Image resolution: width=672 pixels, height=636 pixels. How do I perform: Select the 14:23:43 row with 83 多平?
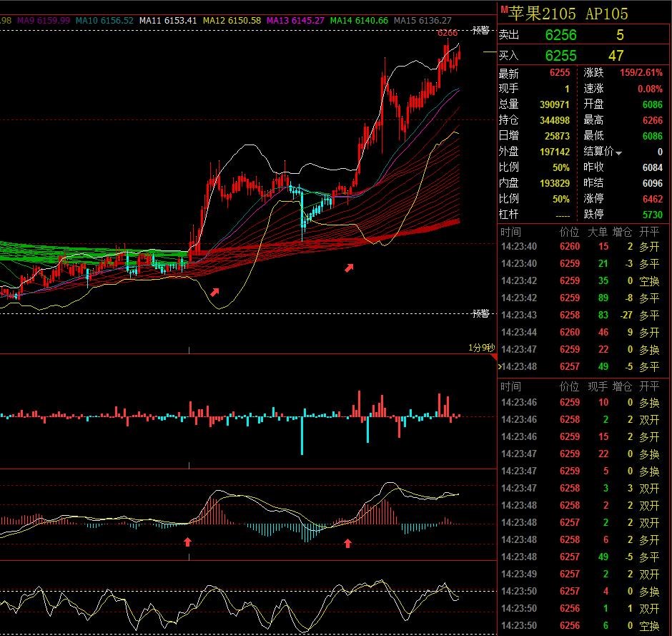pyautogui.click(x=583, y=315)
